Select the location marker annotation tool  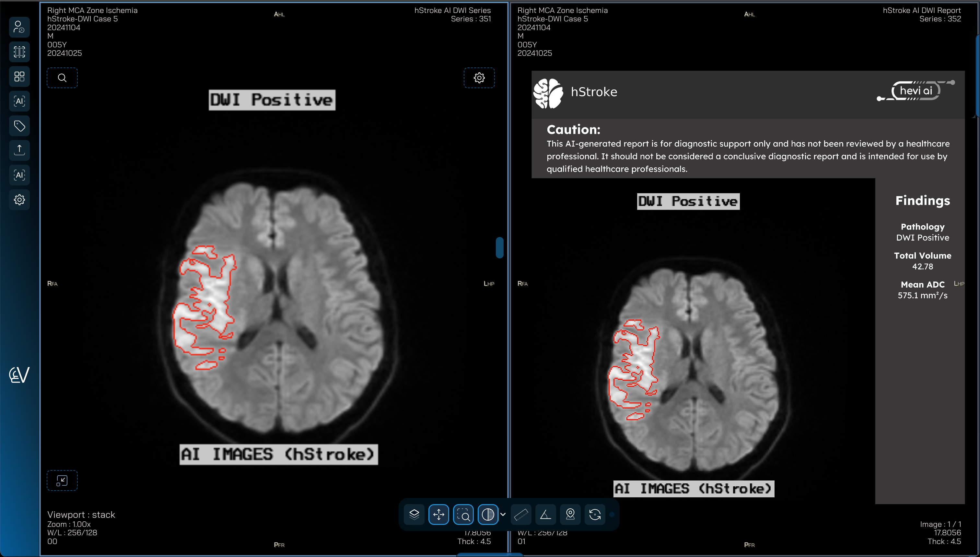(x=570, y=515)
